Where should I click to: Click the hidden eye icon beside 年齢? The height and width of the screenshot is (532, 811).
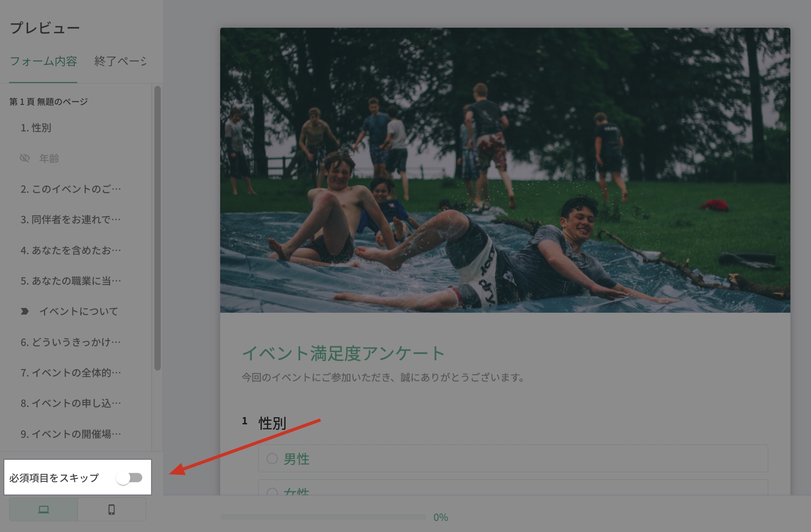pos(25,158)
